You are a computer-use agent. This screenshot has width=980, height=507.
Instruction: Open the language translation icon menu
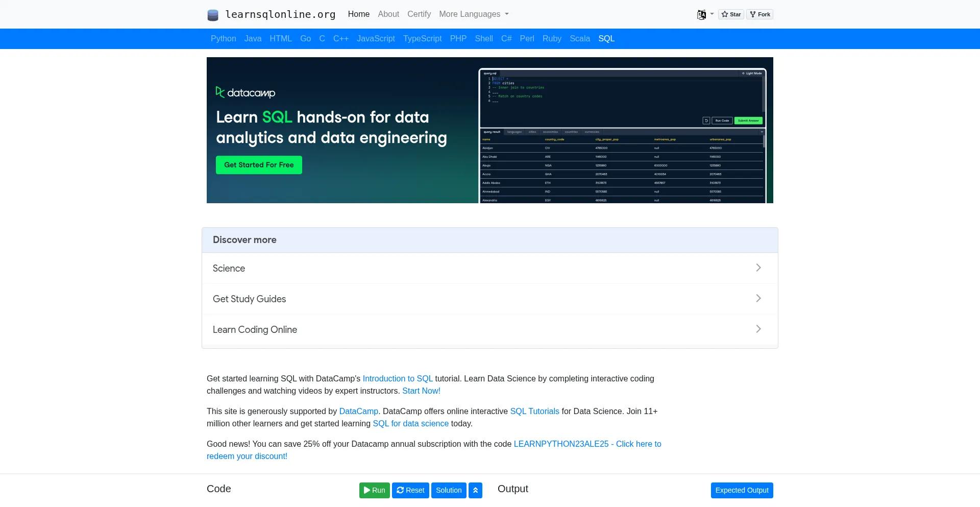(705, 14)
